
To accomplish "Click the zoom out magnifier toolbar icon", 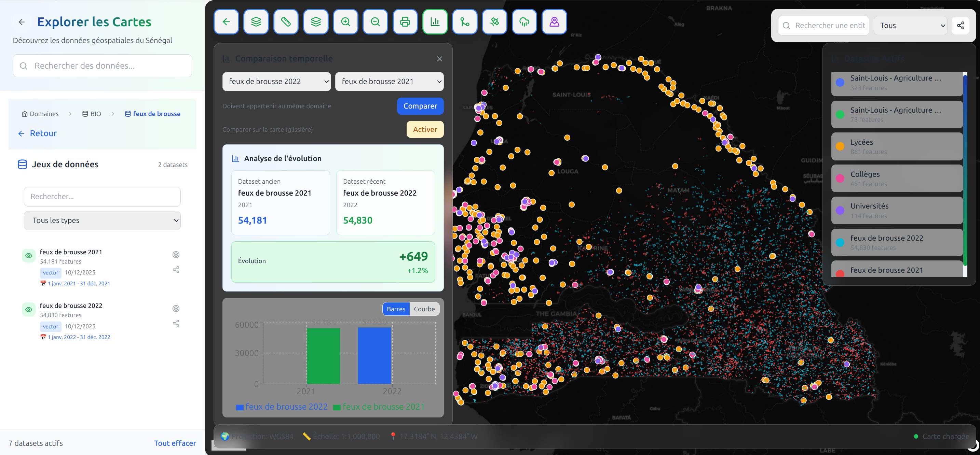I will pos(375,22).
